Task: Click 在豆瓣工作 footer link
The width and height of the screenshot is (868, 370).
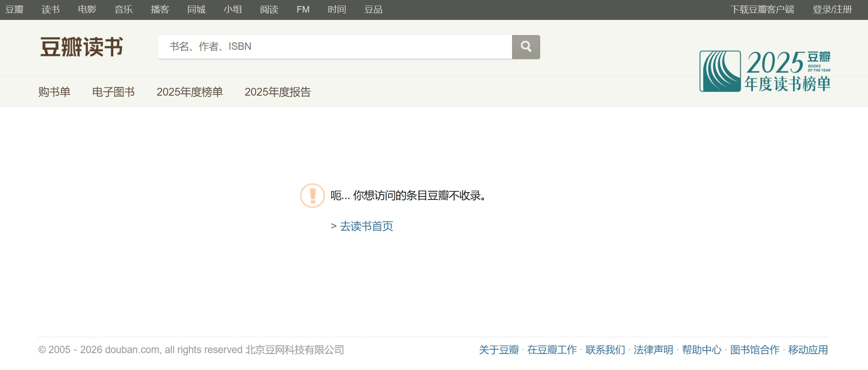Action: point(552,350)
